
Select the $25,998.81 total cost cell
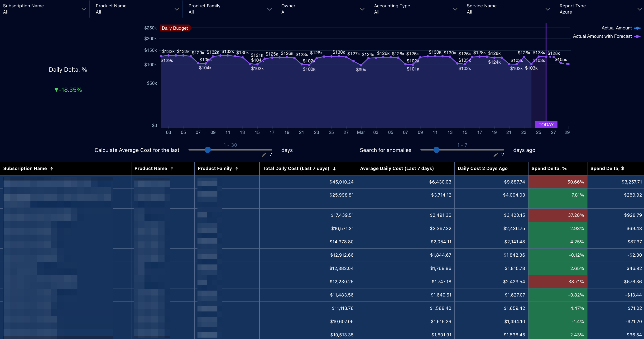[308, 198]
